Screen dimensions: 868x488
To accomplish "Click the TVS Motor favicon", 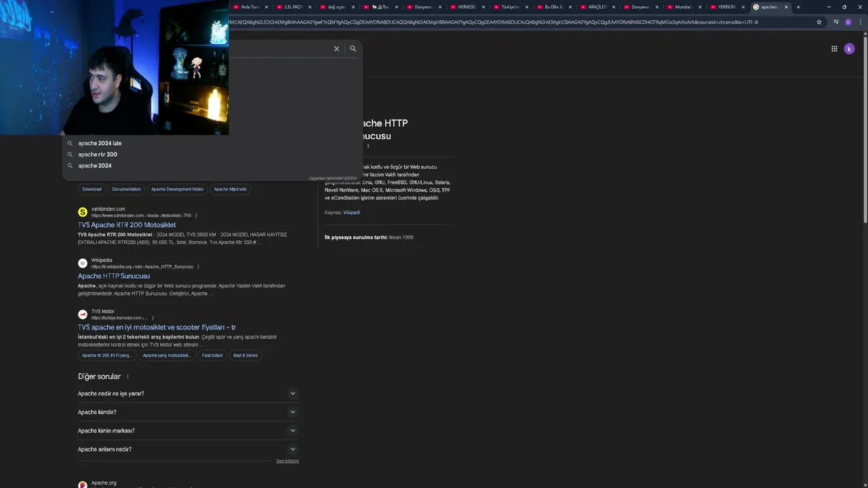I will [83, 314].
